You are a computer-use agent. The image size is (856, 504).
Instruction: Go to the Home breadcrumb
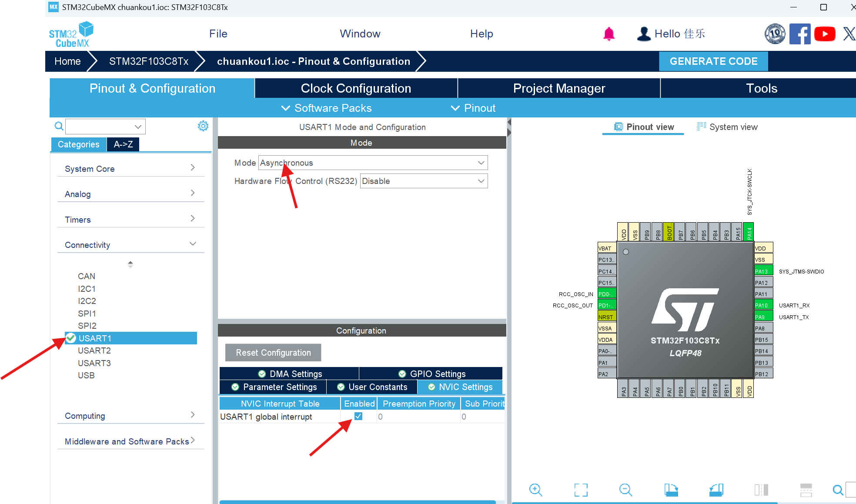coord(67,61)
